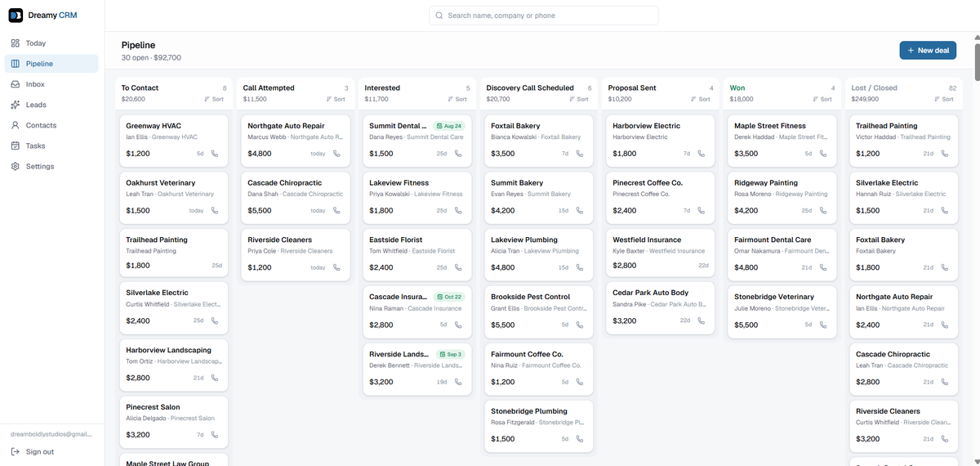
Task: Click phone icon on Harborview Landscaping card
Action: point(215,378)
